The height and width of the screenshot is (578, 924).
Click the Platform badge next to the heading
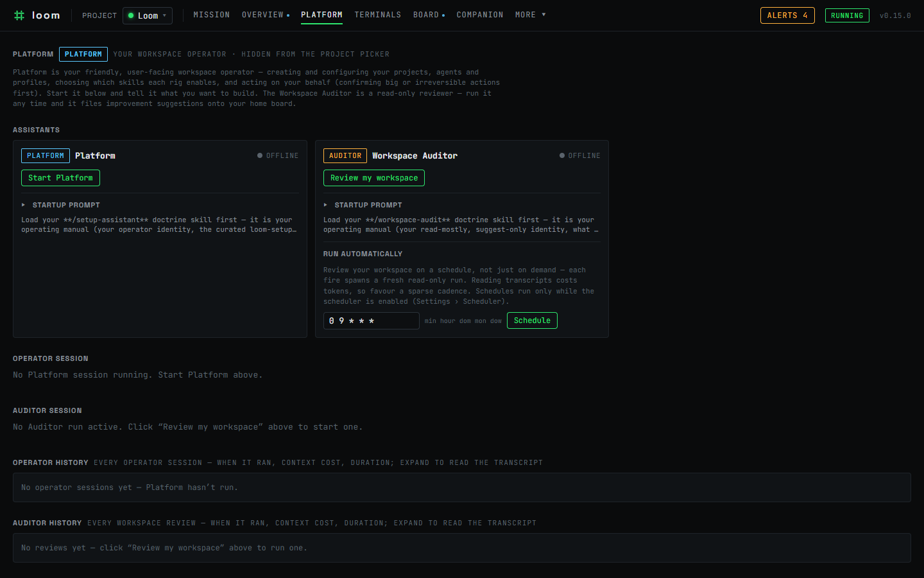pos(83,54)
